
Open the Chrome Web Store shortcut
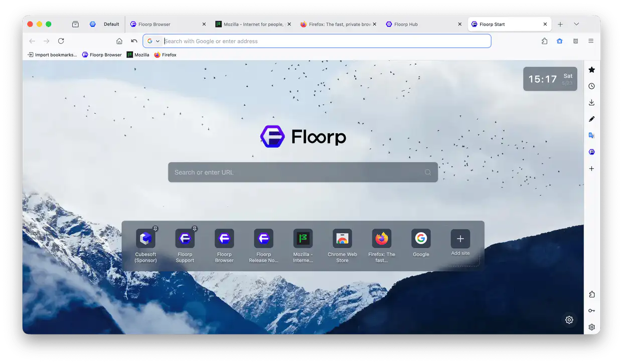pos(343,246)
